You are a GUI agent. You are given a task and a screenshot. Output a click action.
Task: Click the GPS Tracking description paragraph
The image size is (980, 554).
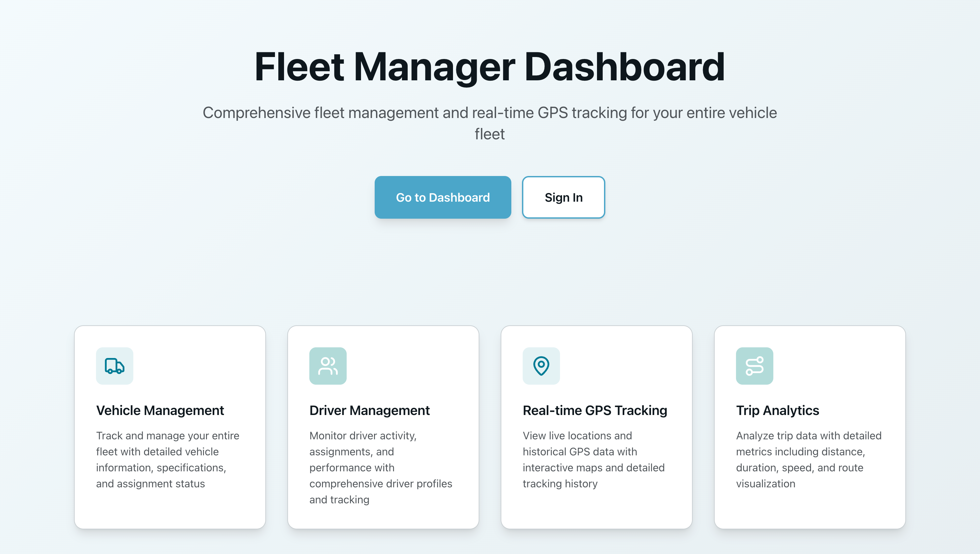(593, 459)
